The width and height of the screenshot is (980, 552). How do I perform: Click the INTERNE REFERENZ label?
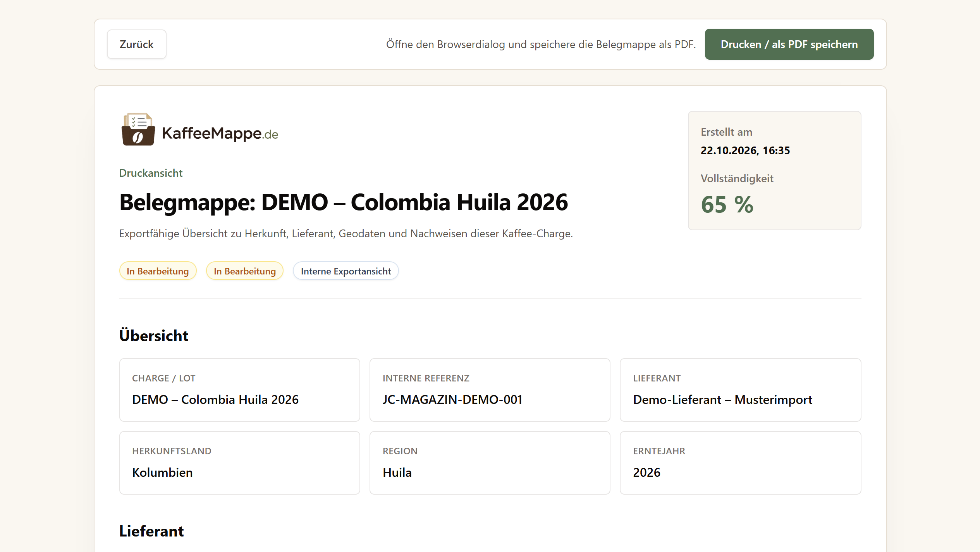click(426, 378)
